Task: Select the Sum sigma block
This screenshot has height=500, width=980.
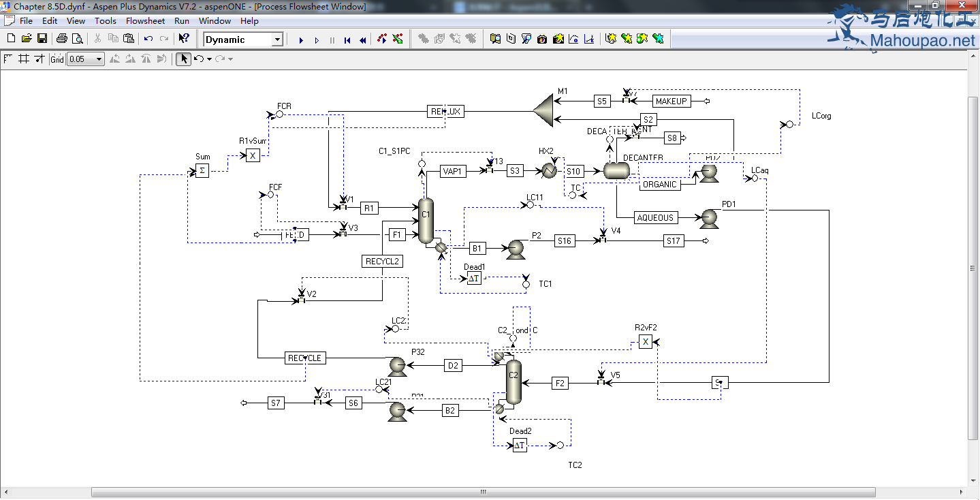Action: point(202,170)
